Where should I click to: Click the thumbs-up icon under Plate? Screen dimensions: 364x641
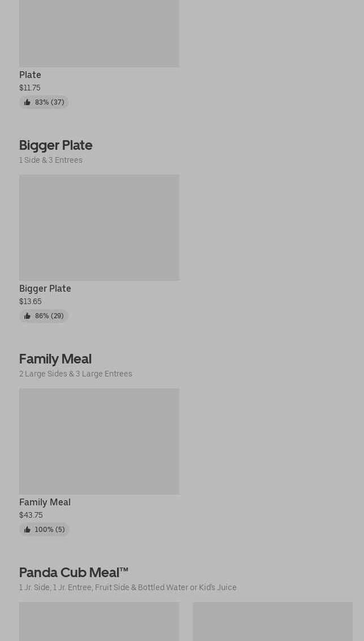click(27, 102)
